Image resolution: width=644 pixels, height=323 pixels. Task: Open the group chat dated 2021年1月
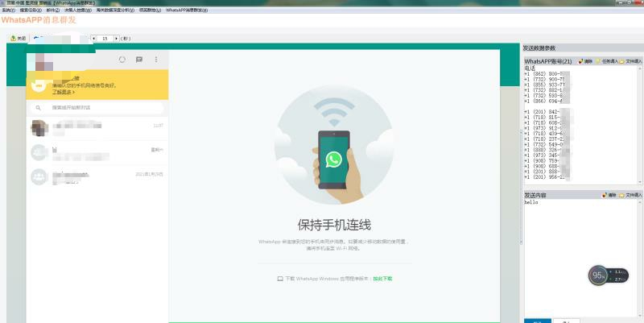[97, 176]
